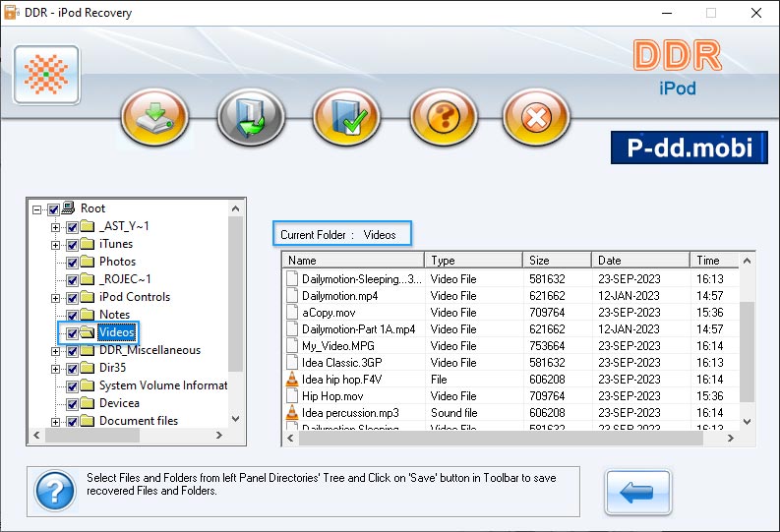Select the Dailymotion-Sleeping...3... file row
780x532 pixels.
pos(510,279)
